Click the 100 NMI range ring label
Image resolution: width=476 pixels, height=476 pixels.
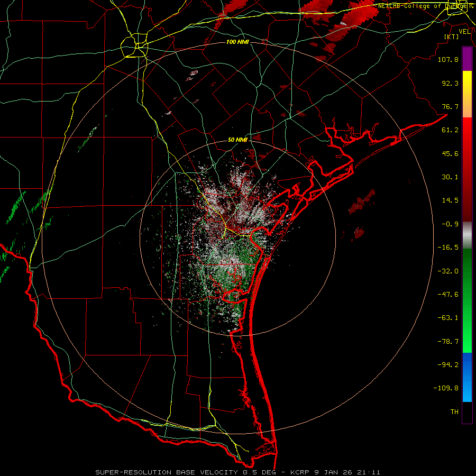(x=237, y=42)
